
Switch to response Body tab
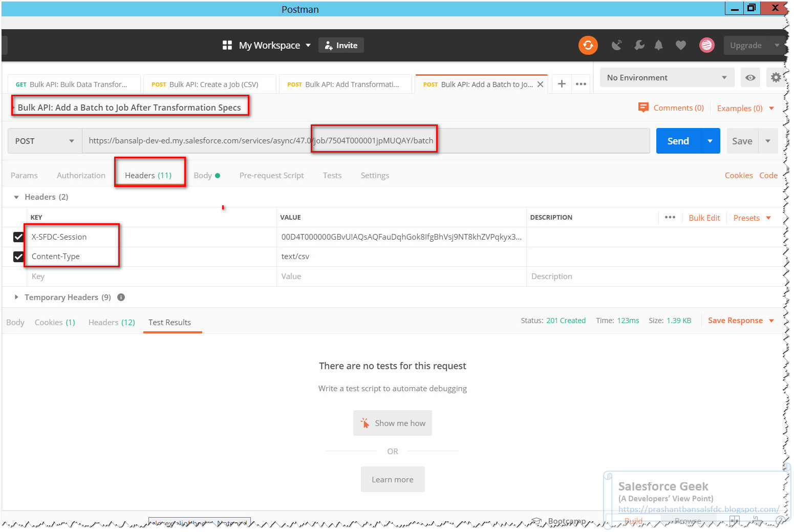pos(15,322)
